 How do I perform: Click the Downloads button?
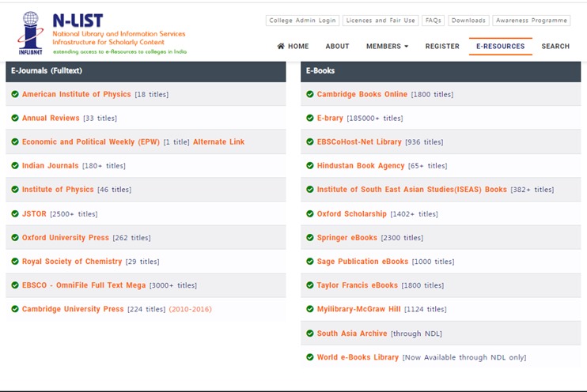tap(468, 21)
